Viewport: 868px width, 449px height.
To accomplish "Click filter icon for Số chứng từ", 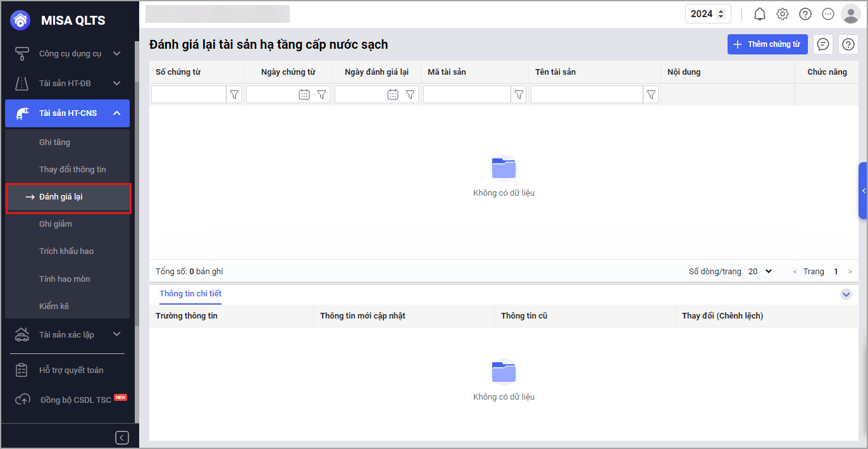I will click(x=235, y=94).
